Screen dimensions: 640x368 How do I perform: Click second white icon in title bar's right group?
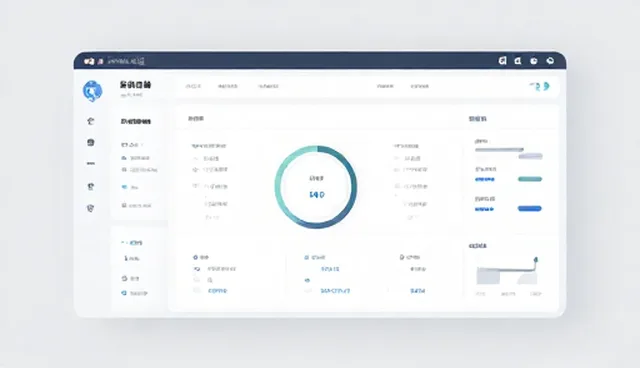[x=518, y=61]
